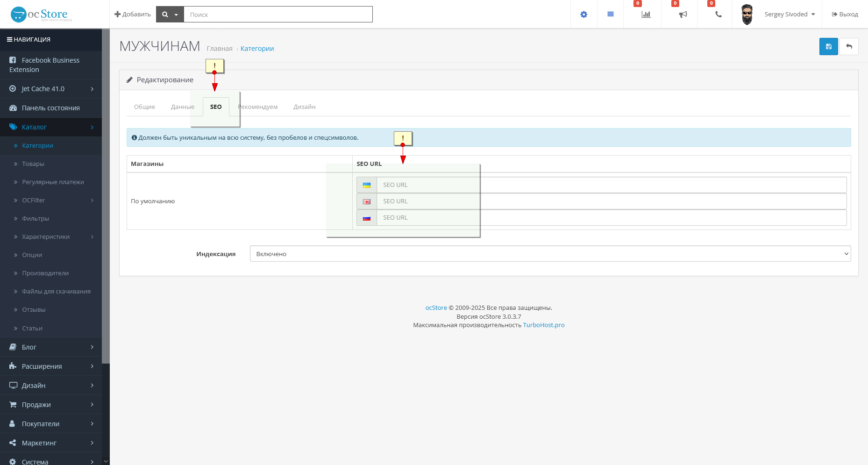Switch to the Рекомендуем tab
This screenshot has height=465, width=868.
coord(257,107)
